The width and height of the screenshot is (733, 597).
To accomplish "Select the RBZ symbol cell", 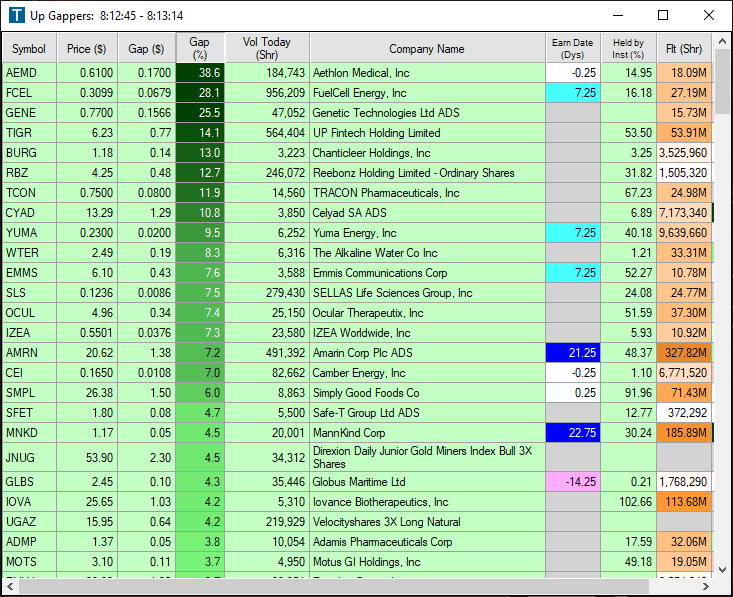I will [29, 173].
